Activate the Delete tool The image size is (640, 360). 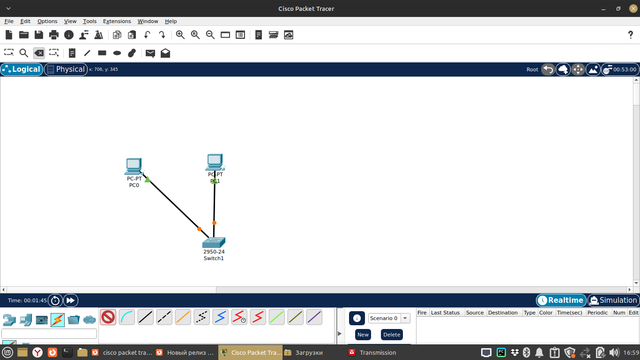[x=39, y=53]
